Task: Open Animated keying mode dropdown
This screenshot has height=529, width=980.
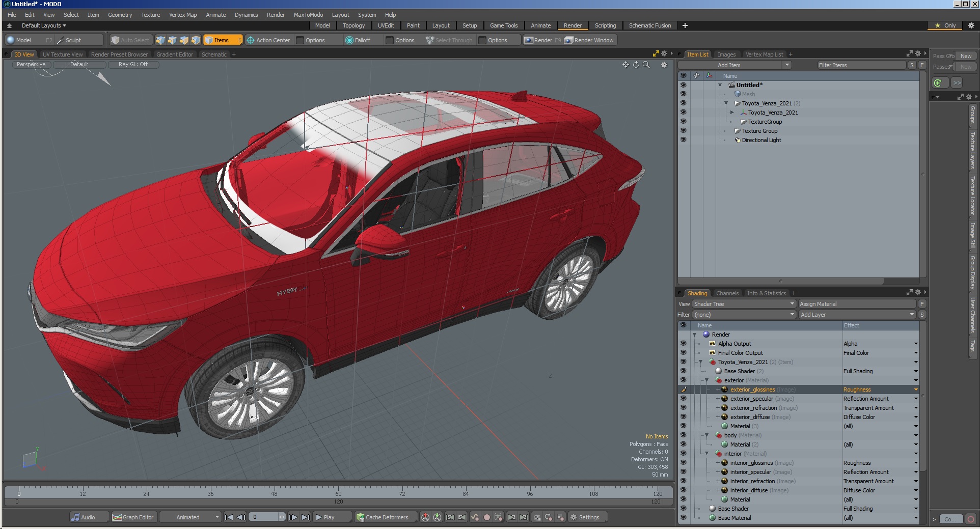Action: (190, 517)
